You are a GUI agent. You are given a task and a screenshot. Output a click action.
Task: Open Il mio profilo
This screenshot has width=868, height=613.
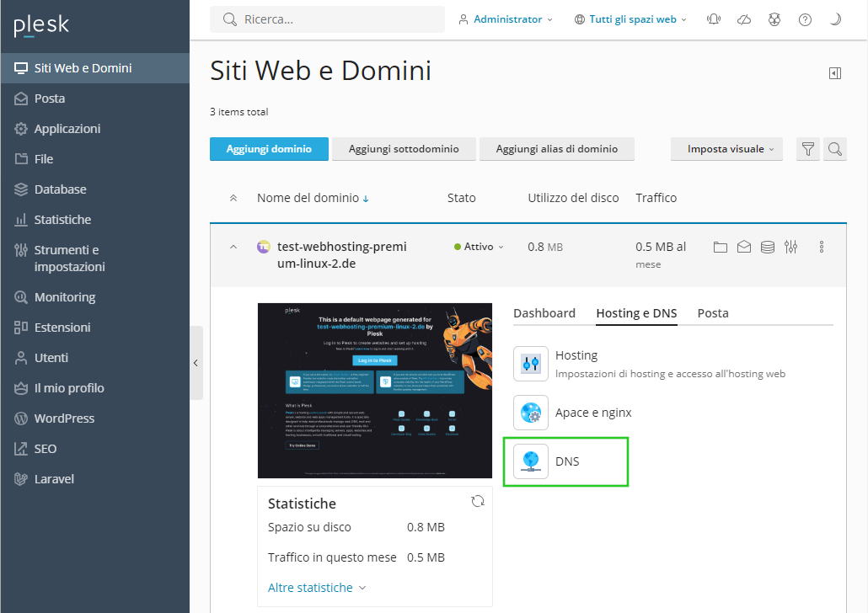[x=94, y=388]
